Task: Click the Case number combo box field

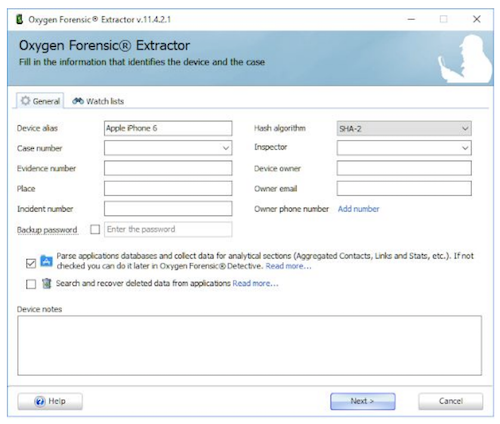Action: [168, 148]
